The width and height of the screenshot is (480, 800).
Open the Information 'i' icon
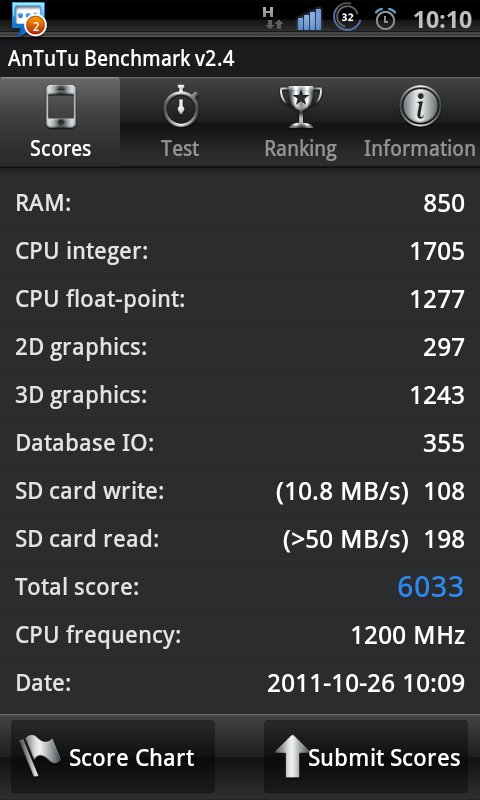(420, 106)
